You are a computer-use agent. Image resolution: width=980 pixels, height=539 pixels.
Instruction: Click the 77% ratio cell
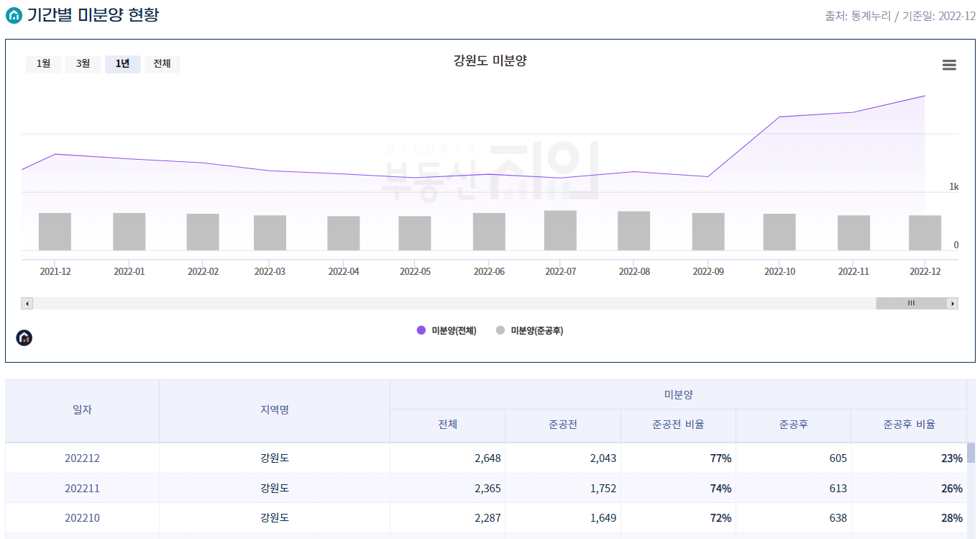point(679,458)
